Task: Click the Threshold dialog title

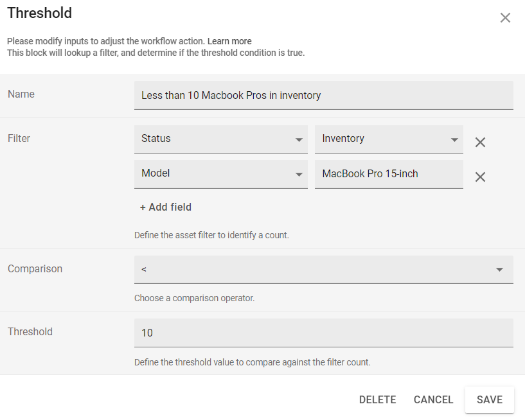Action: 39,13
